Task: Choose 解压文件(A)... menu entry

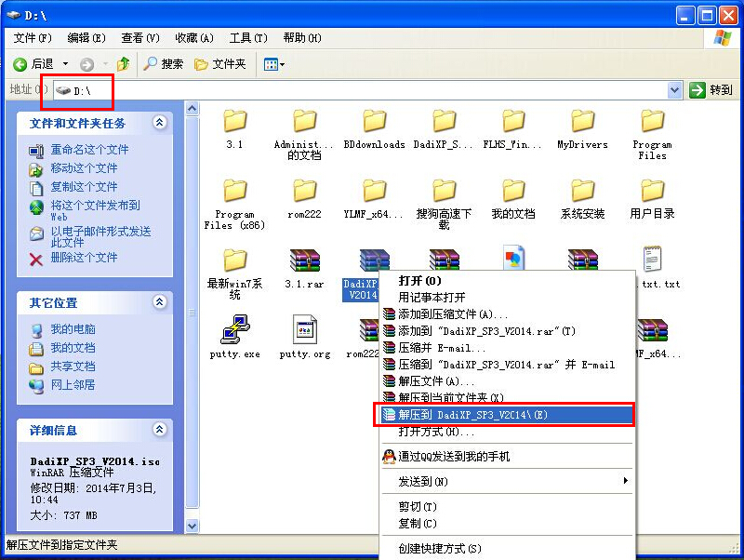Action: click(507, 381)
